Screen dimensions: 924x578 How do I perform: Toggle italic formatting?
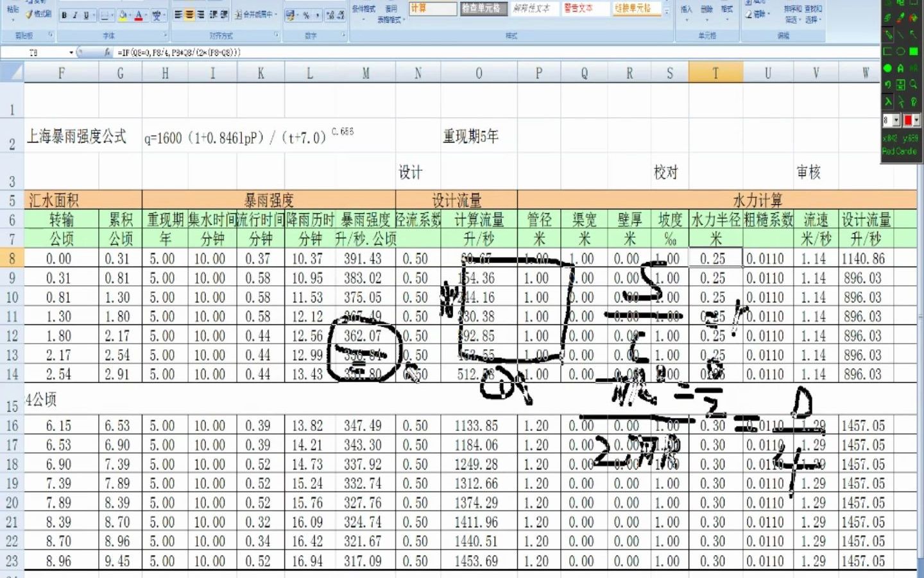click(x=75, y=15)
